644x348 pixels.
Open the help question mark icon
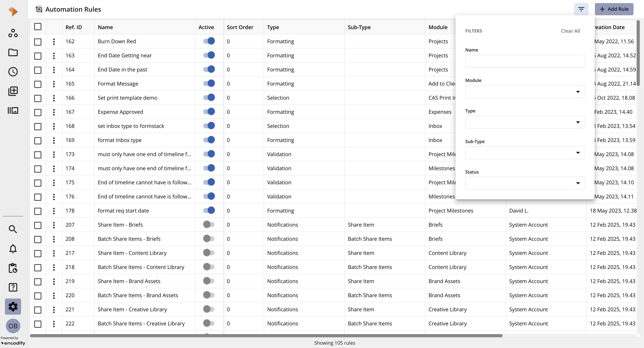[x=13, y=287]
